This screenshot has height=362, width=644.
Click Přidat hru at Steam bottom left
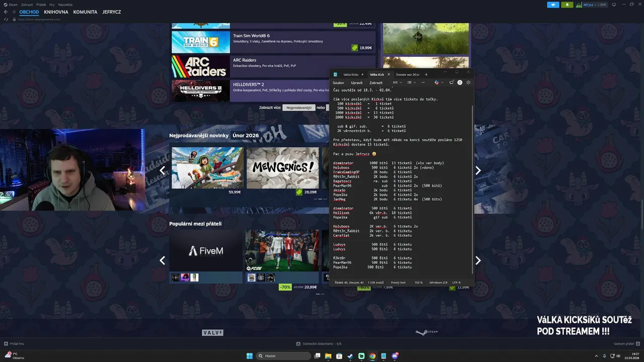(14, 344)
